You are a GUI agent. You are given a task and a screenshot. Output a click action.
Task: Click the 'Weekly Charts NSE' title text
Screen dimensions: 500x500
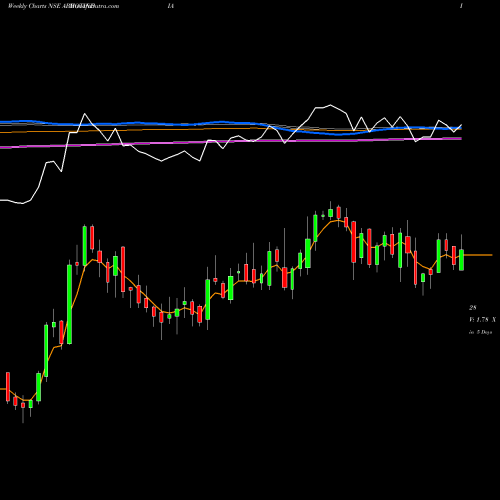coord(34,6)
